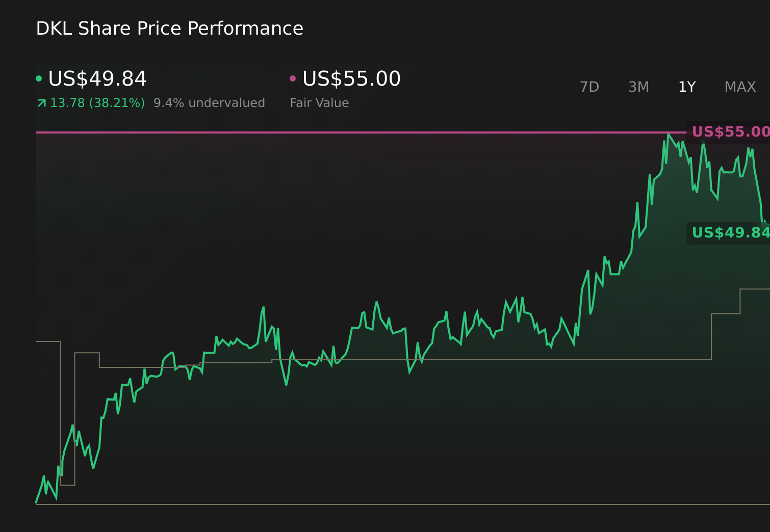
Task: Select the pink Fair Value legend dot
Action: [x=292, y=77]
